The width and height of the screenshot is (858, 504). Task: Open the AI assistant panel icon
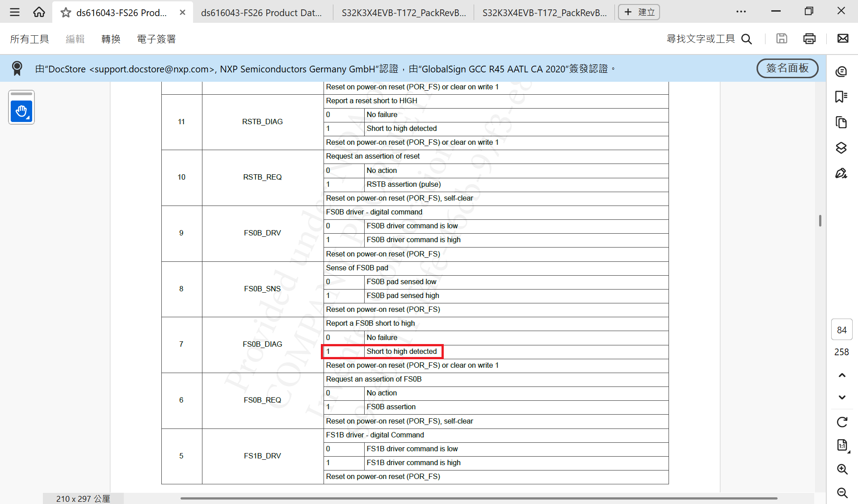841,71
